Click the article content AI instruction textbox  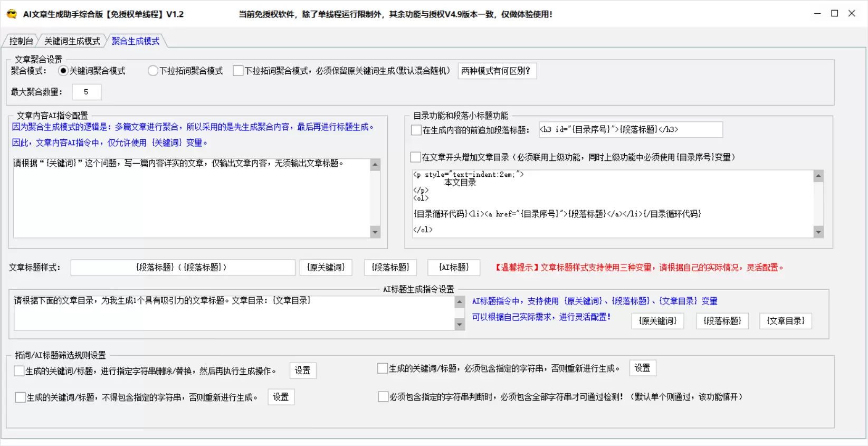click(192, 198)
